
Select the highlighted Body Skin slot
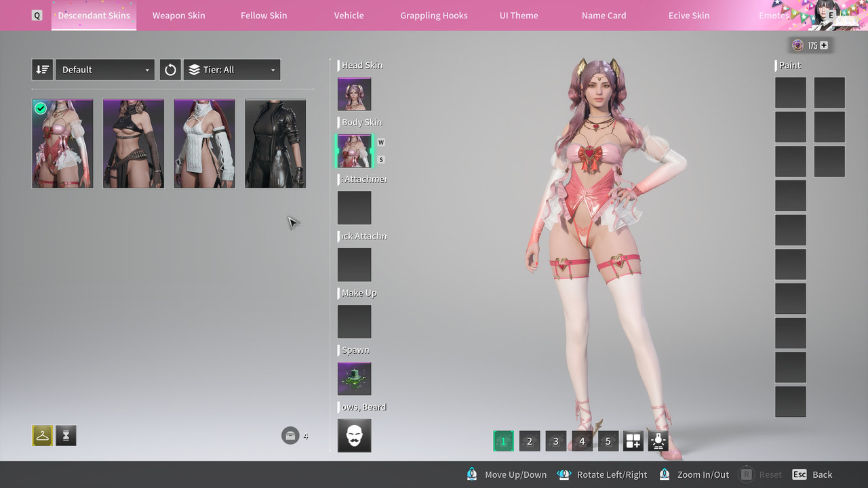355,151
